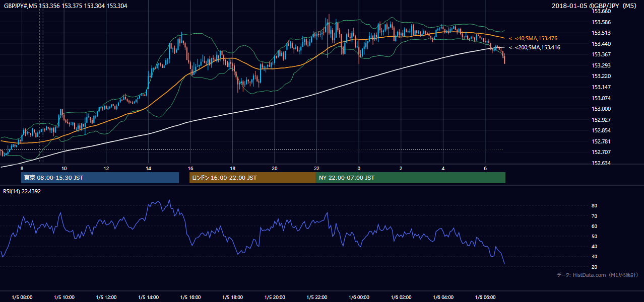Click the bottom time label 1/6 00:00
644x302 pixels.
[x=359, y=297]
